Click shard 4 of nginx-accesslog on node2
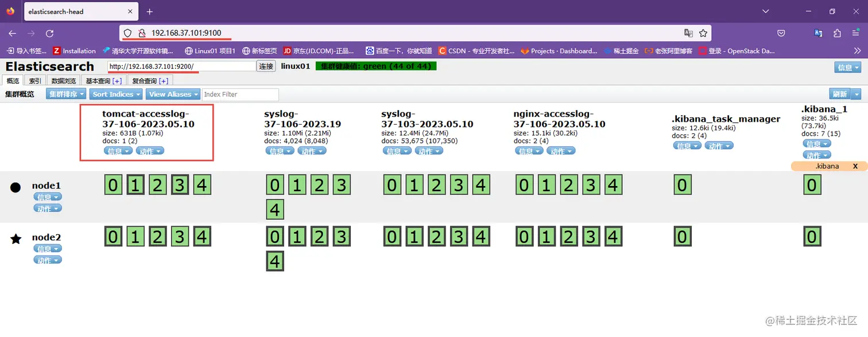Image resolution: width=868 pixels, height=337 pixels. [x=613, y=237]
